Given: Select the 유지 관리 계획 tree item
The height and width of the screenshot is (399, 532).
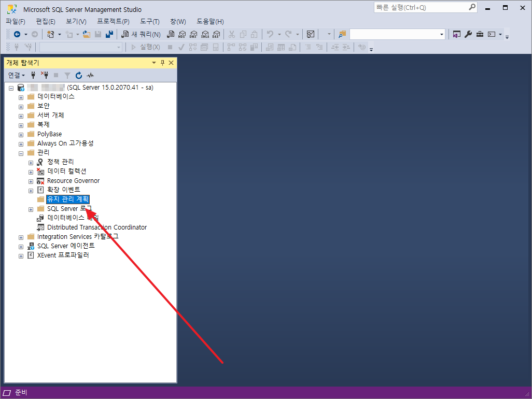Looking at the screenshot, I should (x=68, y=199).
